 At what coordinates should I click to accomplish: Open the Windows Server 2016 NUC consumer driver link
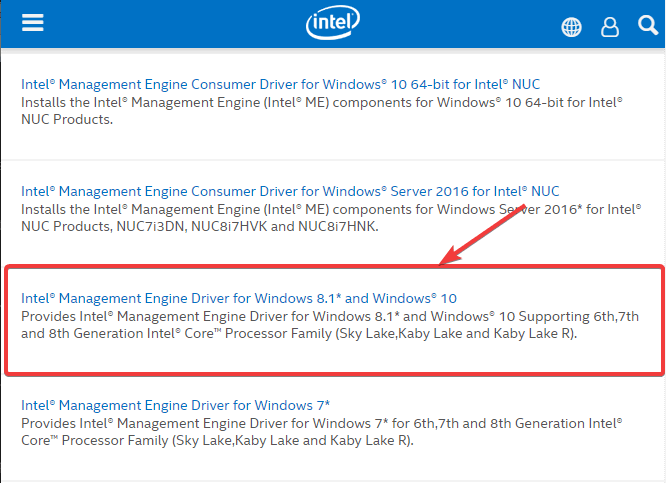(x=290, y=191)
